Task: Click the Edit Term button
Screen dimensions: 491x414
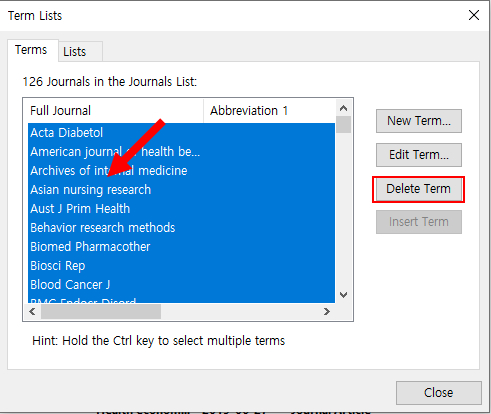Action: (x=419, y=155)
